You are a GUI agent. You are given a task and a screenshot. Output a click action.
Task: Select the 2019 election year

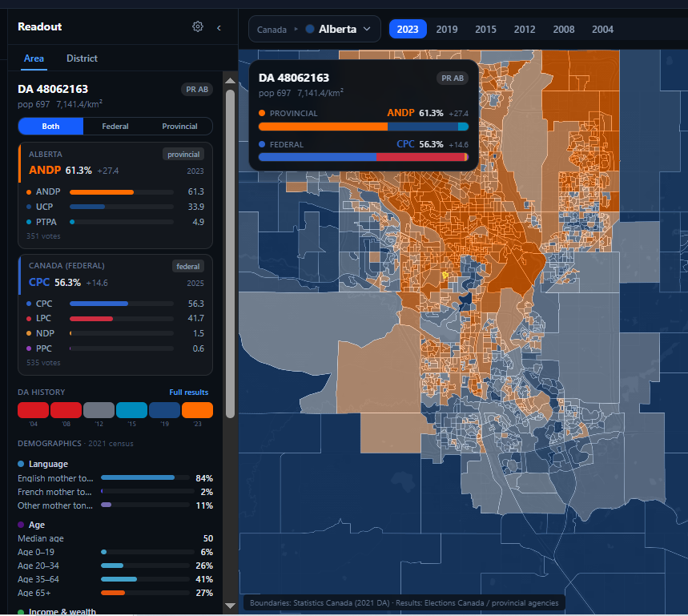point(447,30)
